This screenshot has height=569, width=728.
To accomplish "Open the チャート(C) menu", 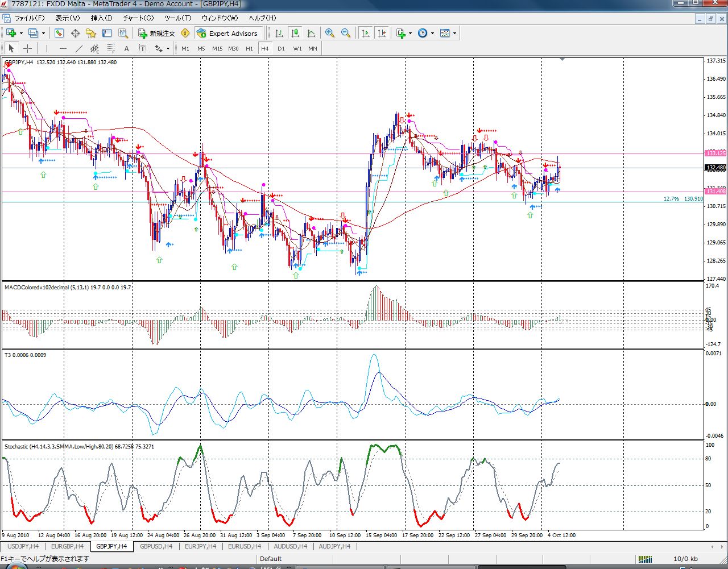I will [138, 18].
